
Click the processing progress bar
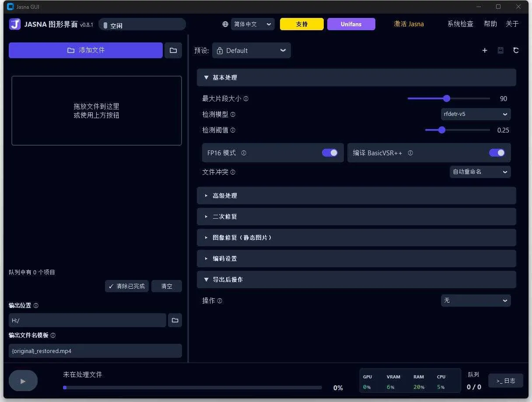pos(192,388)
